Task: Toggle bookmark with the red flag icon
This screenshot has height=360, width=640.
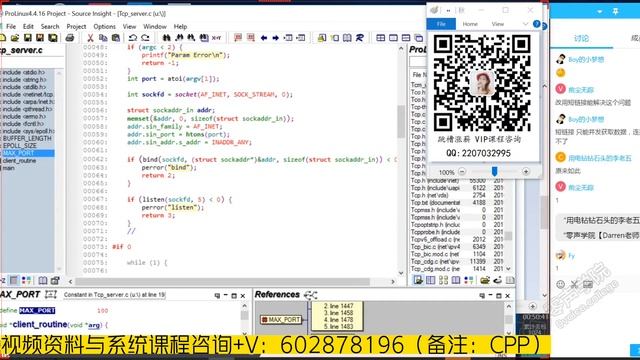Action: 238,38
